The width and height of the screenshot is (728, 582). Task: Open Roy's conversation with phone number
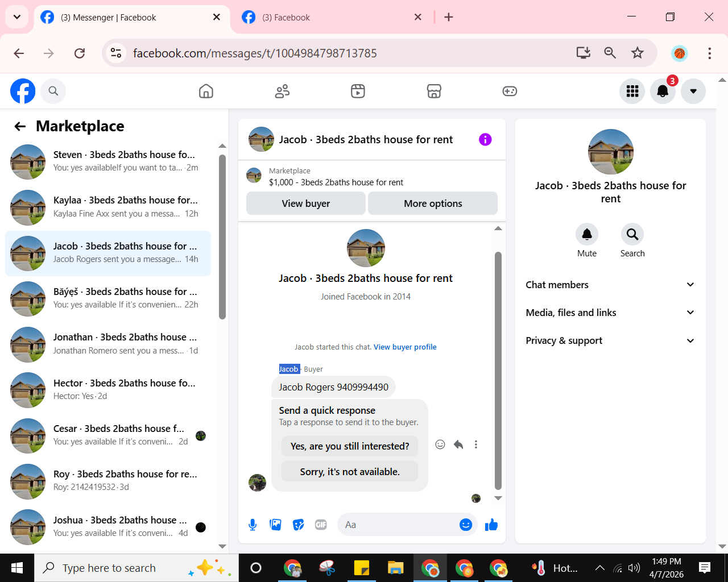pos(108,481)
